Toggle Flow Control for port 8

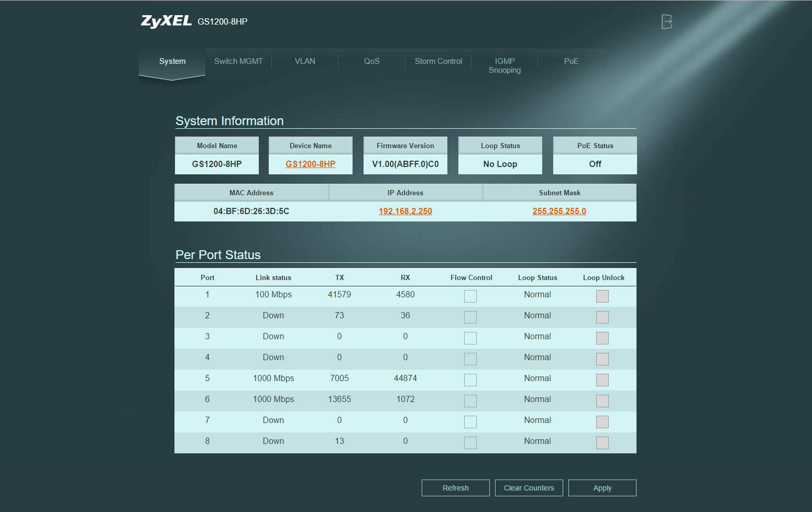(470, 443)
